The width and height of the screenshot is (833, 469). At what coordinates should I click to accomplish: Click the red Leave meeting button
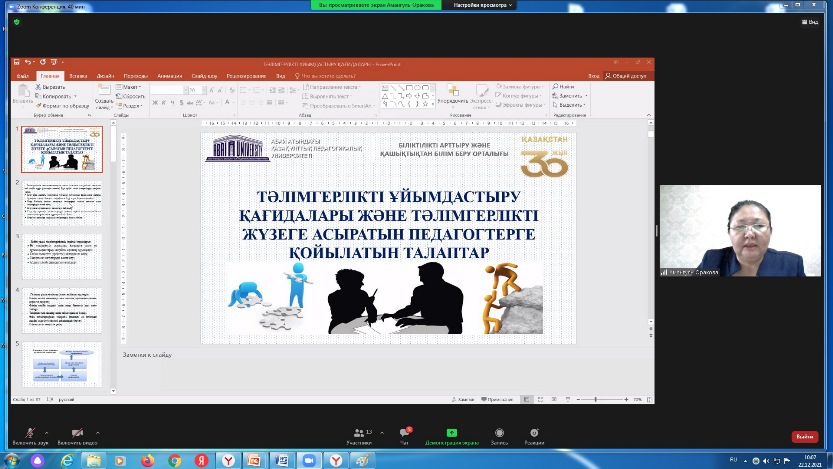click(804, 437)
